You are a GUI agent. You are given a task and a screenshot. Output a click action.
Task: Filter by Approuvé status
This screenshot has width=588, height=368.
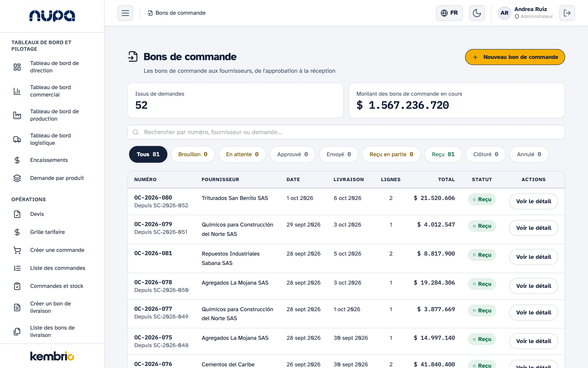[x=292, y=154]
